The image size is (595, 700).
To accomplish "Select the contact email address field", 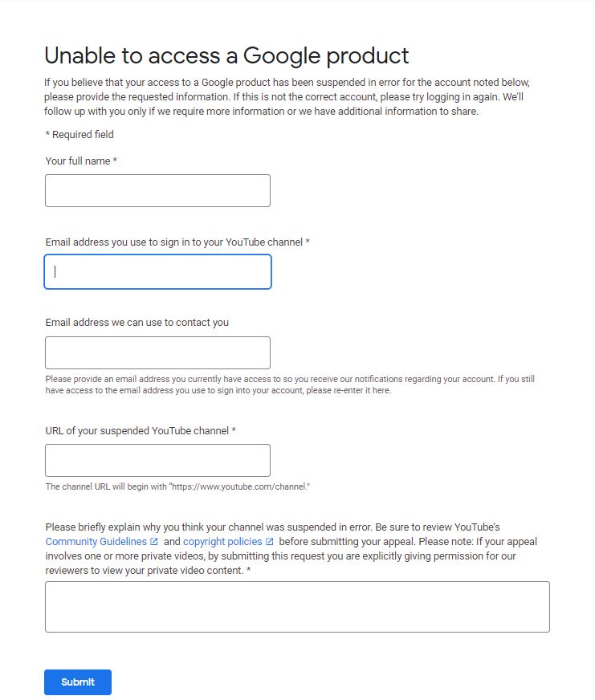I will click(x=157, y=353).
